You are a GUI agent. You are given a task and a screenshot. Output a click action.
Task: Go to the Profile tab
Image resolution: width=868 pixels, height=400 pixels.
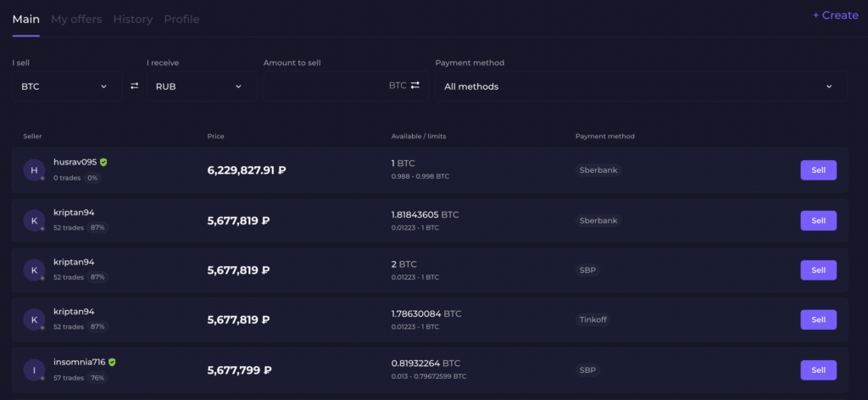[181, 19]
